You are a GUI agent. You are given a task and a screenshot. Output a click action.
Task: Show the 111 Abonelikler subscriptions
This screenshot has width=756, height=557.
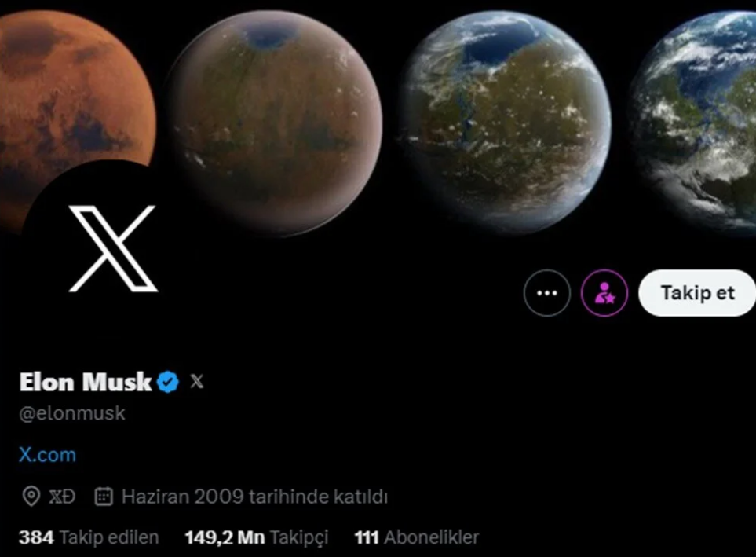pyautogui.click(x=417, y=537)
